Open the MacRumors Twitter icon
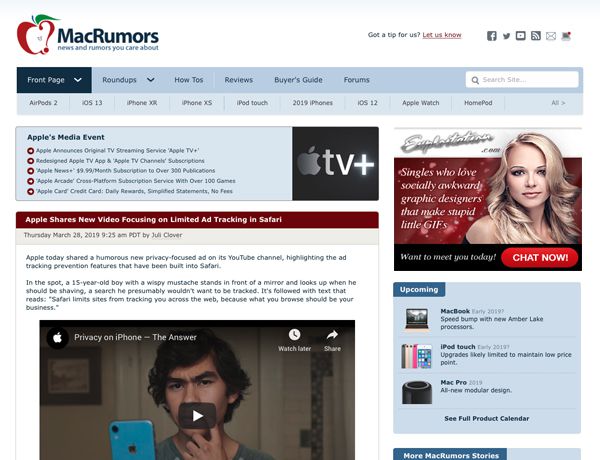 coord(506,36)
